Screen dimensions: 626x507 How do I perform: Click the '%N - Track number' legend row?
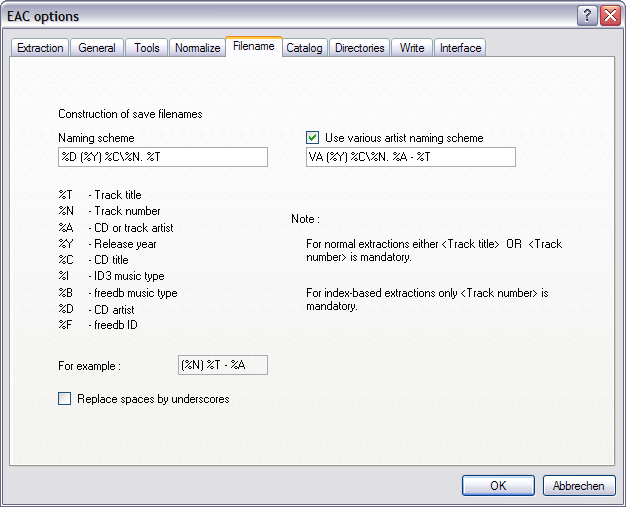coord(109,211)
